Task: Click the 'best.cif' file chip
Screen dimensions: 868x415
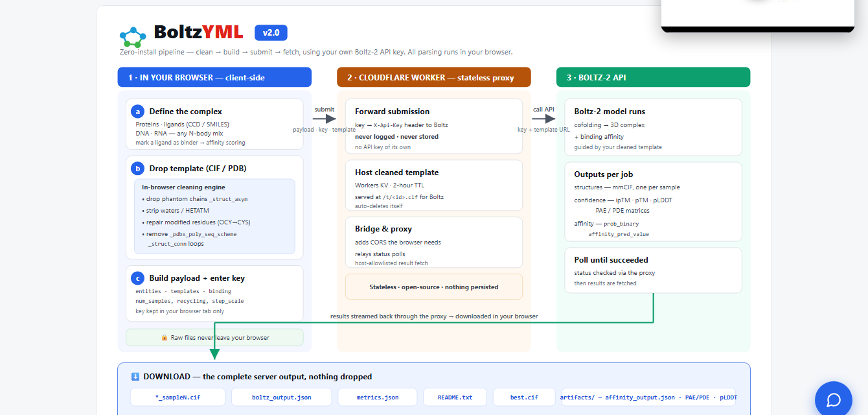Action: pos(524,397)
